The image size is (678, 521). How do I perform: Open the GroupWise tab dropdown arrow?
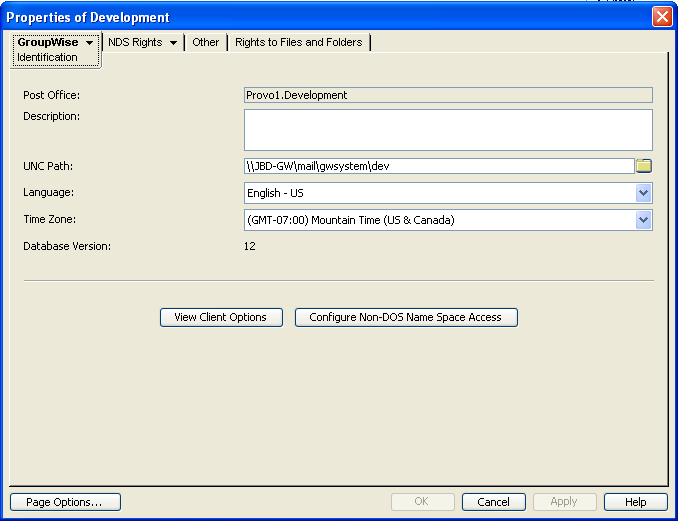tap(90, 43)
